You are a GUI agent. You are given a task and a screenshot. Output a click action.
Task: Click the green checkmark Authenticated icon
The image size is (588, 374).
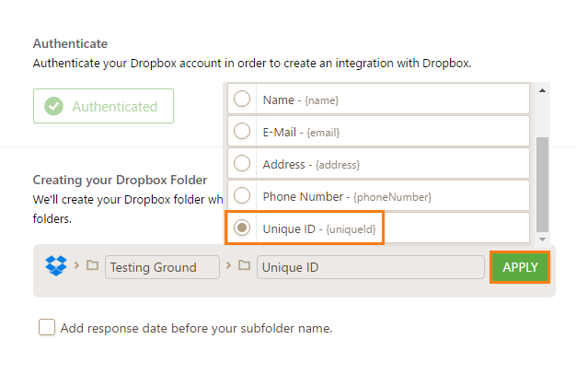pyautogui.click(x=55, y=106)
